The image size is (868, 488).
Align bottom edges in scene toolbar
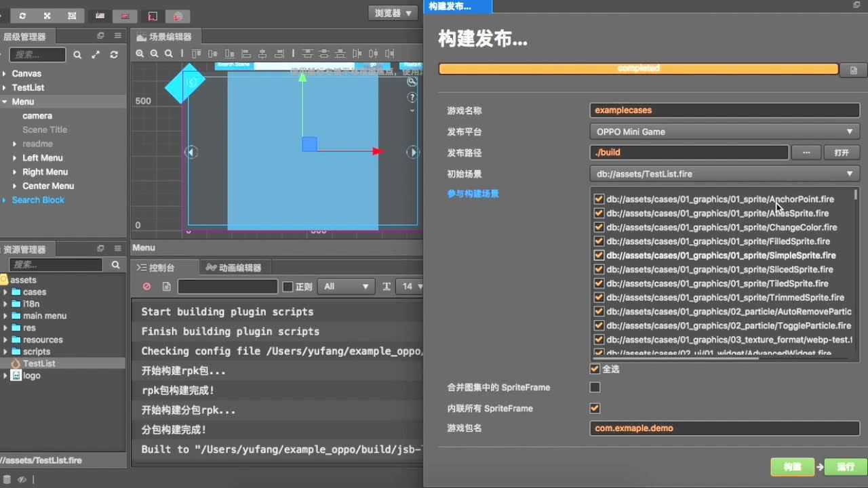click(231, 54)
